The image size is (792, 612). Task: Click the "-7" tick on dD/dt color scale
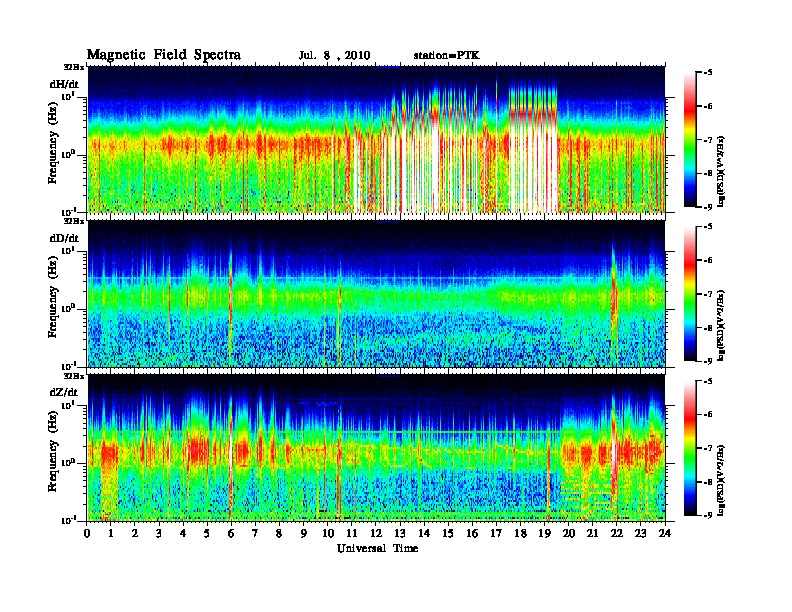click(707, 294)
